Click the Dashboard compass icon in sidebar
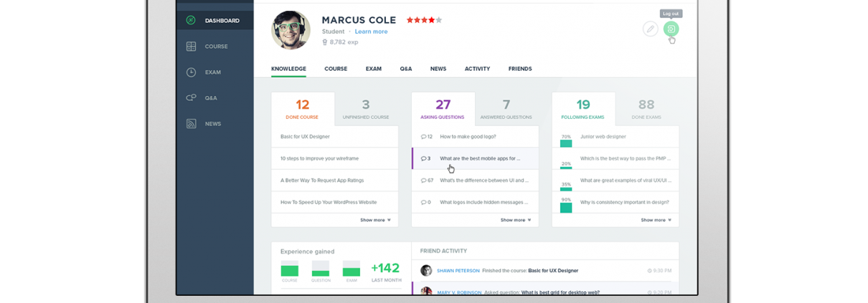This screenshot has height=303, width=868. click(x=191, y=20)
